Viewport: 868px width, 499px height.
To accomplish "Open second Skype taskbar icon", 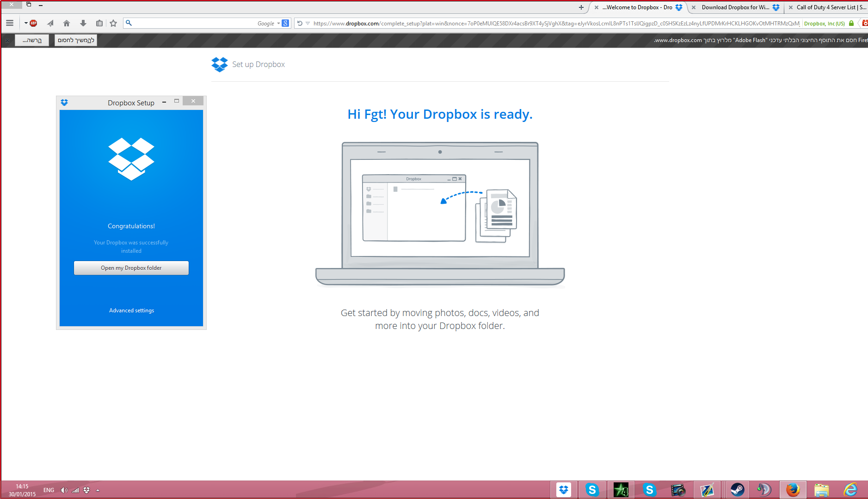I will [650, 490].
